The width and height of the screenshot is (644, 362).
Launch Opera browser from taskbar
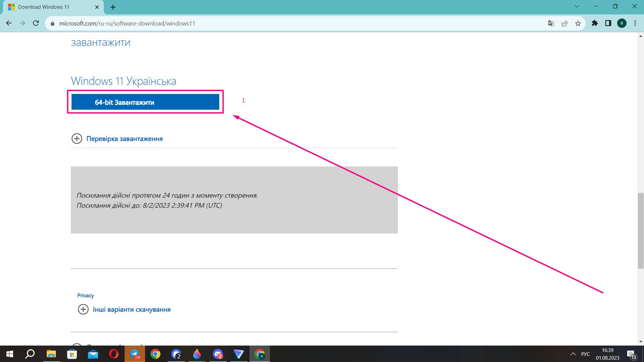[114, 354]
